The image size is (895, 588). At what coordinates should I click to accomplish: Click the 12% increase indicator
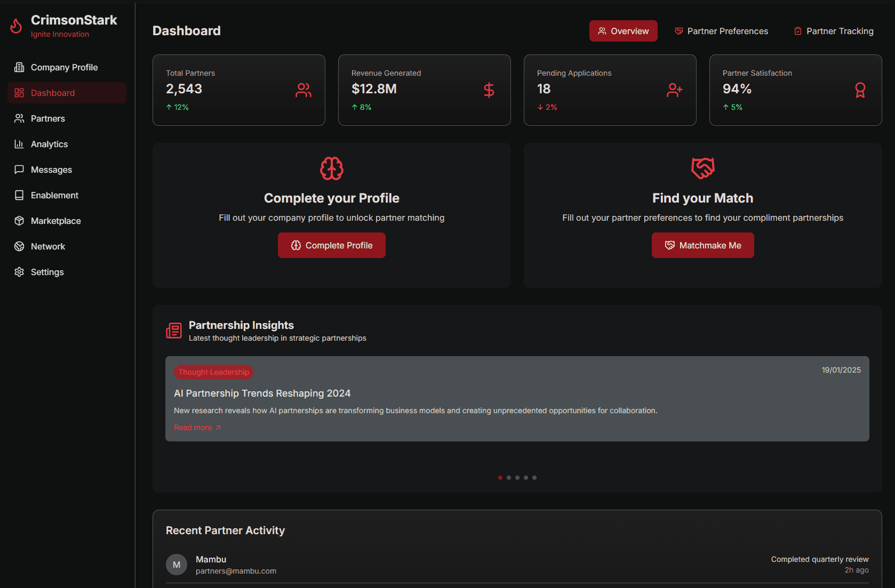click(x=178, y=107)
